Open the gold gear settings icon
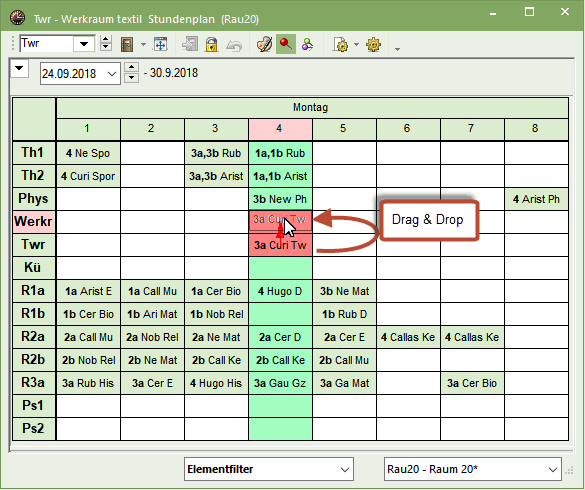The width and height of the screenshot is (585, 490). point(373,44)
